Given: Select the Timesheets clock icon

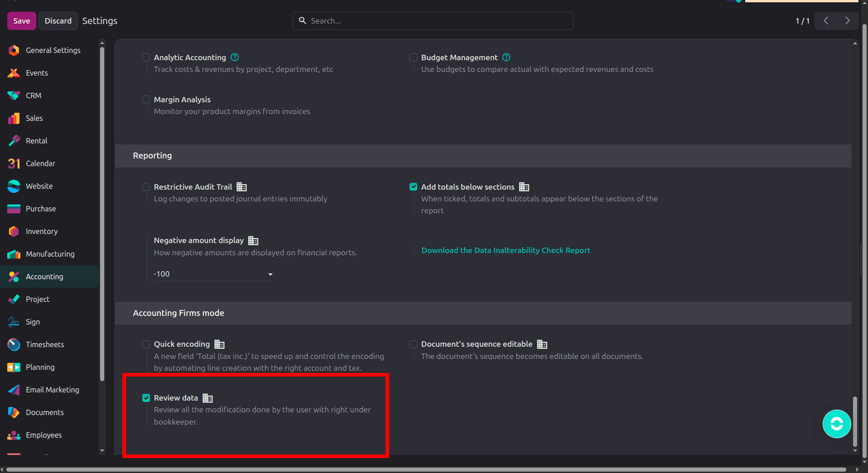Looking at the screenshot, I should click(14, 344).
